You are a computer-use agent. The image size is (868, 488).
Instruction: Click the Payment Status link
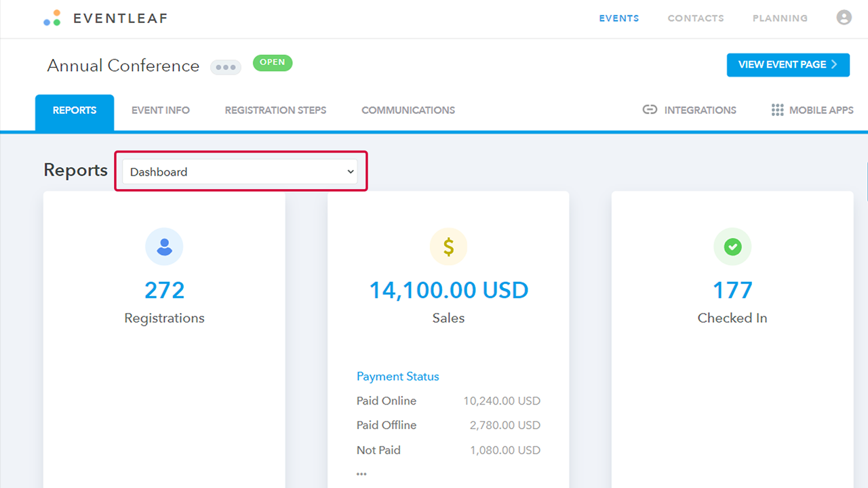tap(397, 376)
